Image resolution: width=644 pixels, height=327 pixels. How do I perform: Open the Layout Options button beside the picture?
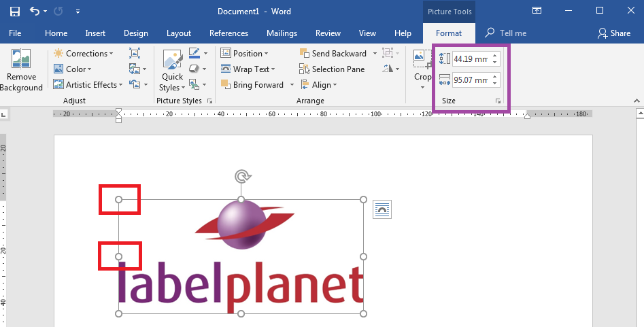click(382, 209)
